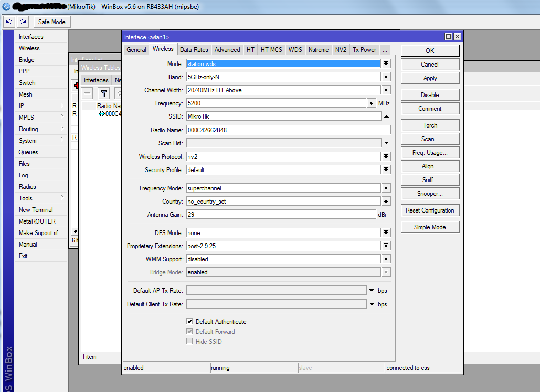This screenshot has width=540, height=392.
Task: Toggle the Hide SSID checkbox
Action: pos(189,341)
